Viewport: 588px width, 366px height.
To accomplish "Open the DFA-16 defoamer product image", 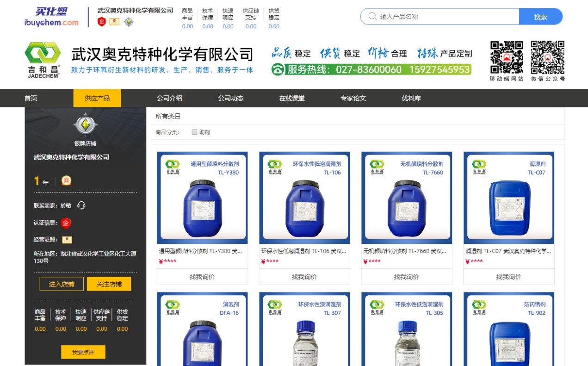I will (x=202, y=329).
